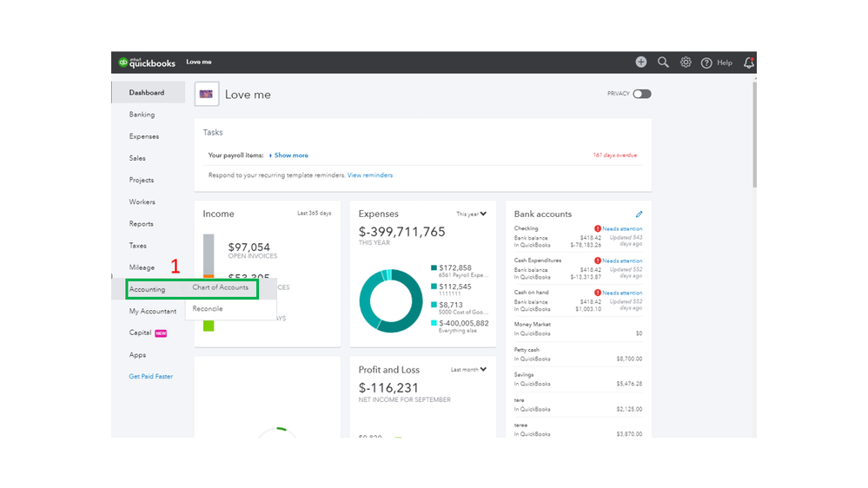This screenshot has width=868, height=488.
Task: Click the Checking account Needs attention alert icon
Action: click(x=597, y=228)
